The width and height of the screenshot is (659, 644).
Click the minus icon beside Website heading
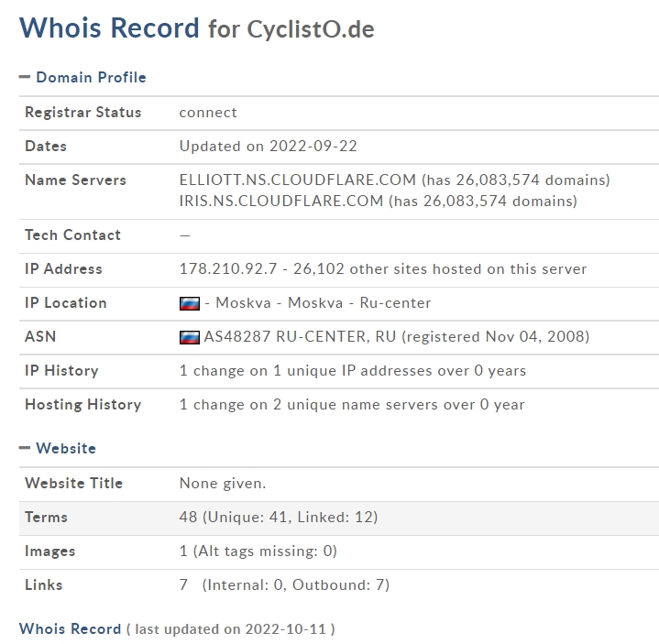click(25, 448)
